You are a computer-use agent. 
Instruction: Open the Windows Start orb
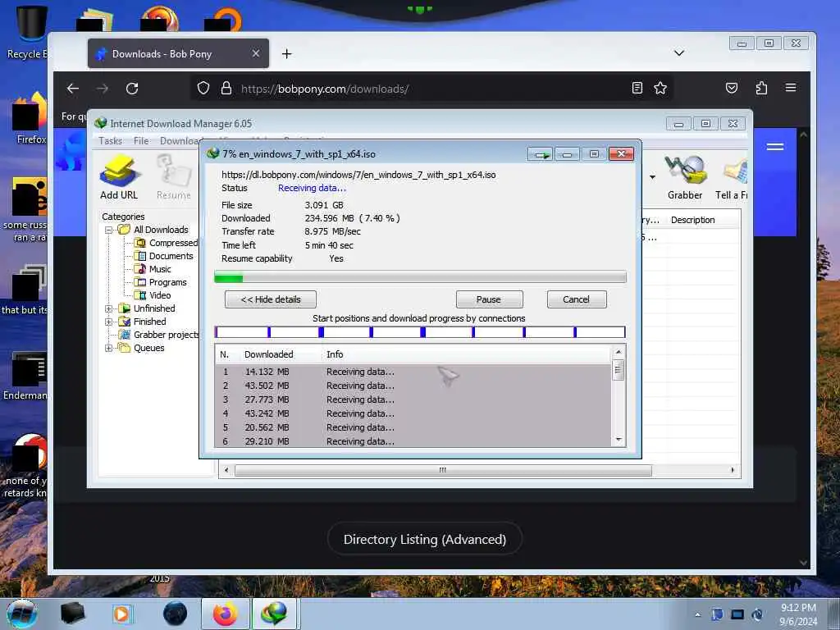(x=21, y=614)
